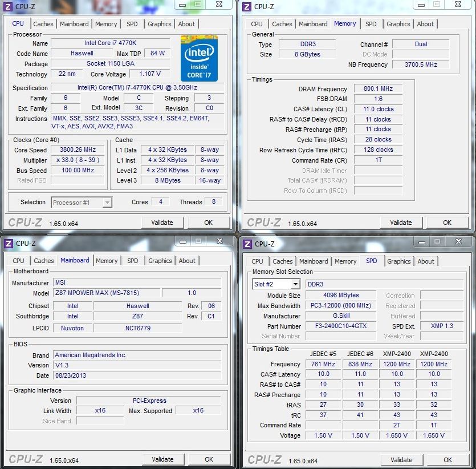The width and height of the screenshot is (476, 469).
Task: Click the LPCIO chip value 'NCT6779'
Action: coord(138,328)
